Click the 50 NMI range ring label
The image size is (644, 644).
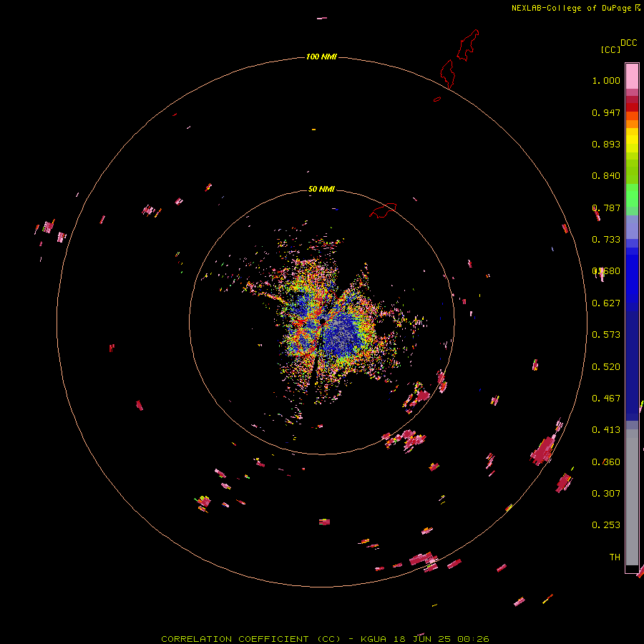[321, 189]
